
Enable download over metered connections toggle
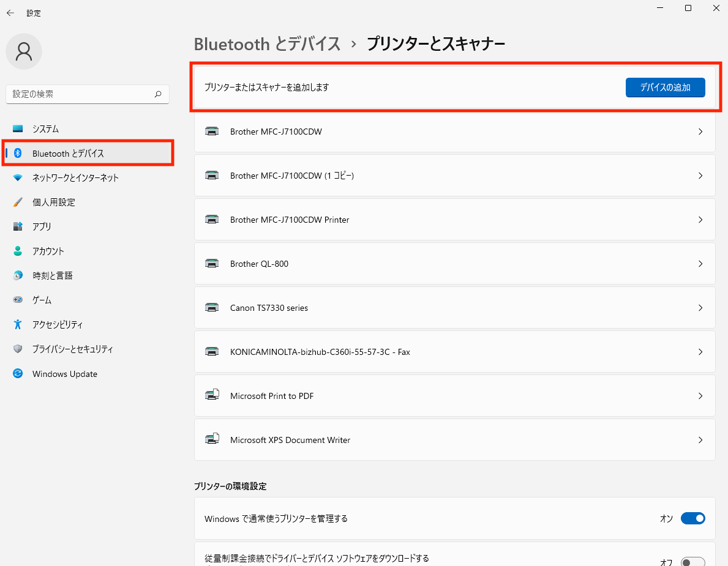pyautogui.click(x=693, y=562)
